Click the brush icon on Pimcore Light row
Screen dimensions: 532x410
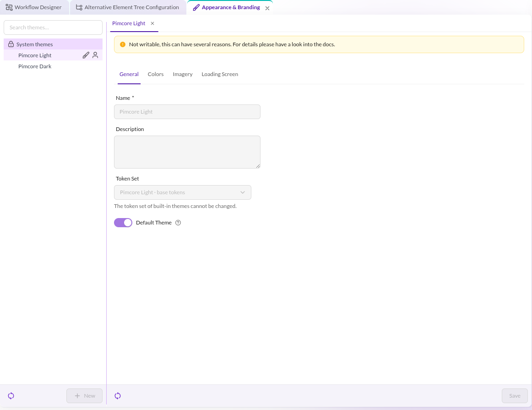(x=86, y=55)
